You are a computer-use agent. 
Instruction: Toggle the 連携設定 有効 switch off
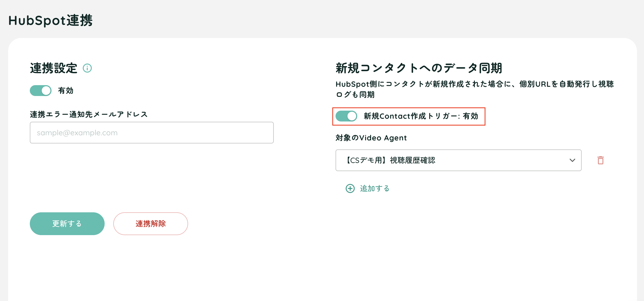pos(41,91)
